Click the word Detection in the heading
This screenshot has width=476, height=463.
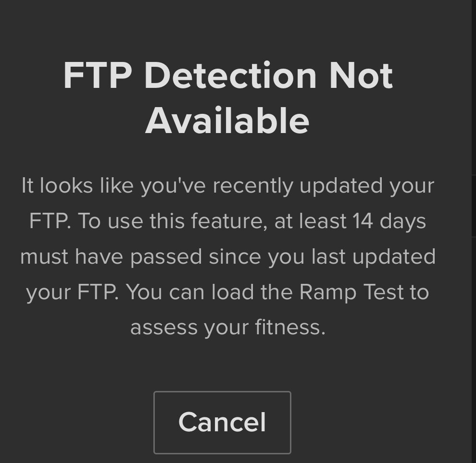click(230, 75)
